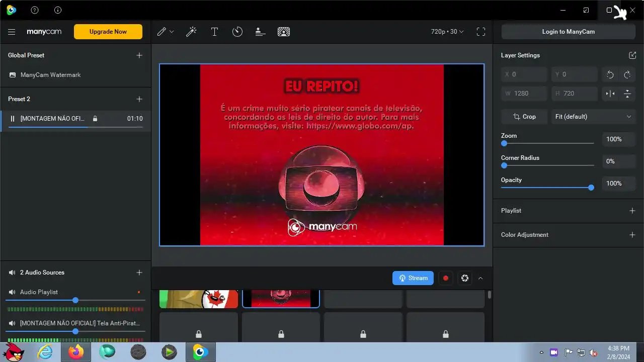Flip layer horizontally
The height and width of the screenshot is (362, 644).
(x=610, y=94)
